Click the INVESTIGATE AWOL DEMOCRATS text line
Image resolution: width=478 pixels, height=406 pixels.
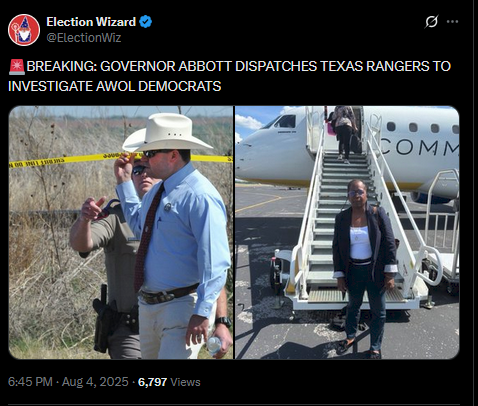[115, 86]
